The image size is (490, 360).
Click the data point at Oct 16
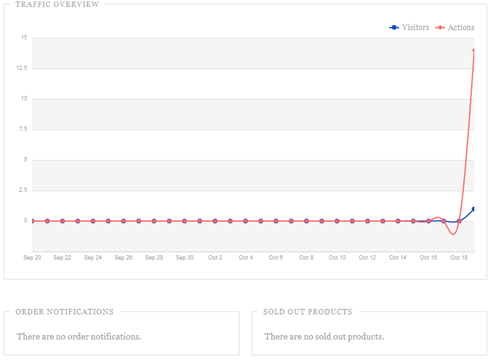(x=428, y=221)
